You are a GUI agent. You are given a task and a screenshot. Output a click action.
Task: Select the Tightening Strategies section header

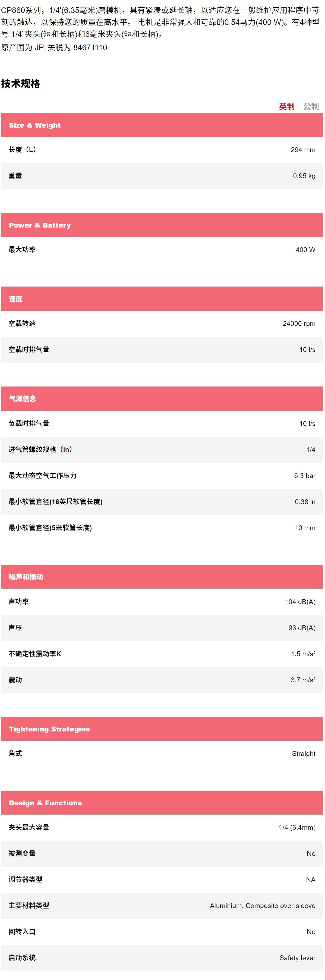click(162, 729)
